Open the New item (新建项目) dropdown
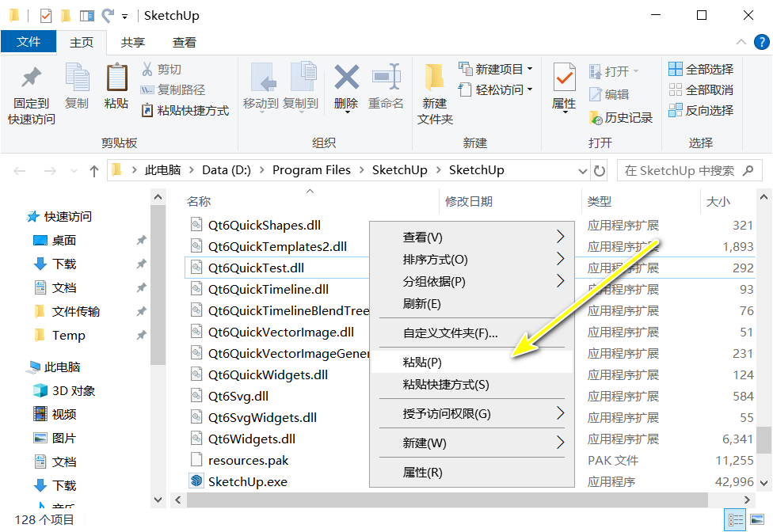Image resolution: width=773 pixels, height=532 pixels. point(530,69)
